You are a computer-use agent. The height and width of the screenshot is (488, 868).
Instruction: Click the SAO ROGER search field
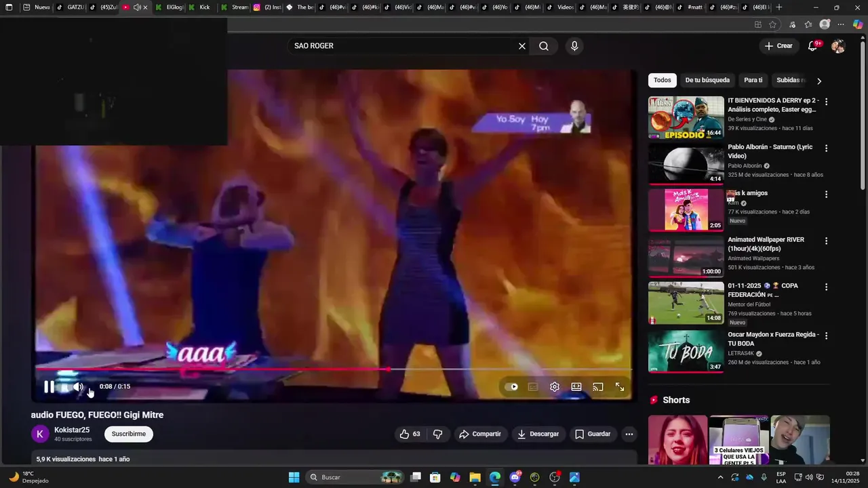[x=402, y=46]
